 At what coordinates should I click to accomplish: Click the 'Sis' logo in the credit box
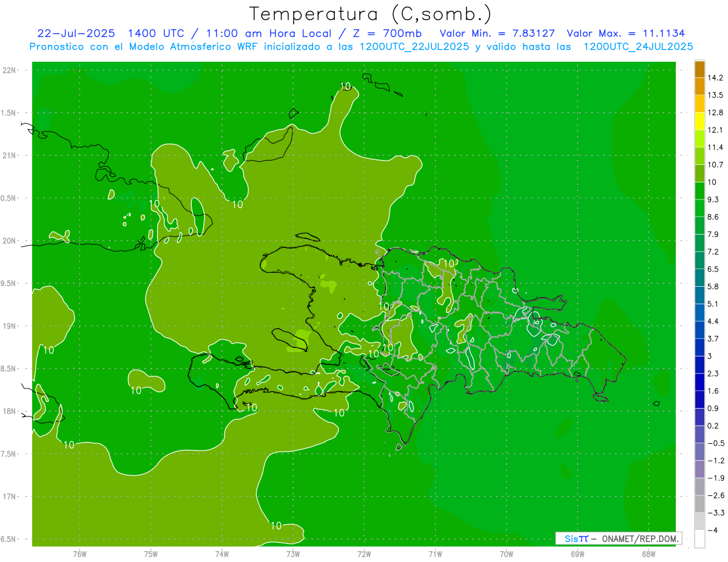(571, 538)
